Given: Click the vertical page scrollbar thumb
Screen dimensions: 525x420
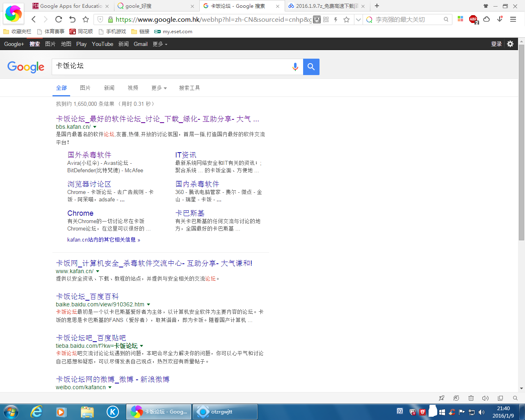Looking at the screenshot, I should point(521,142).
